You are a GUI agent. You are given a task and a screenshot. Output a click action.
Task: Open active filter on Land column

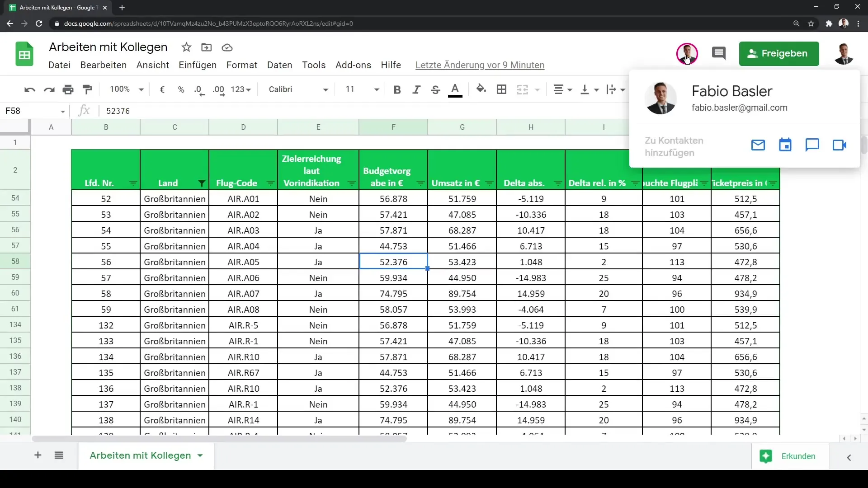(x=202, y=183)
